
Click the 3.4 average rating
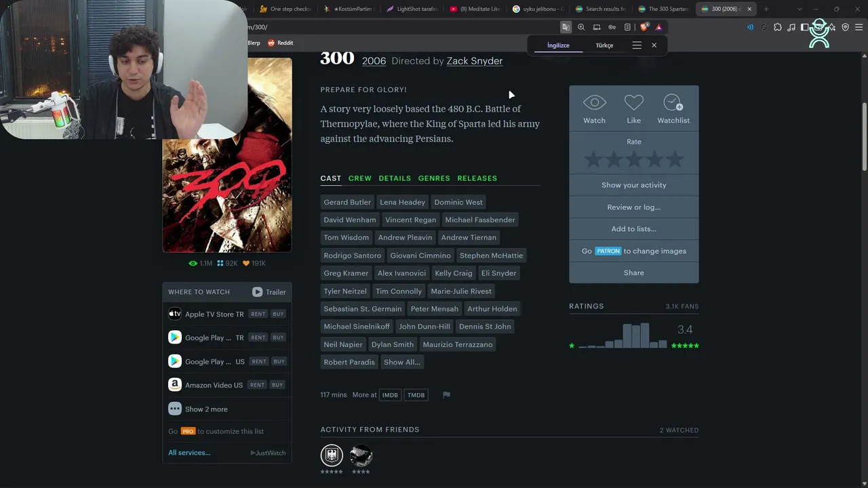685,329
